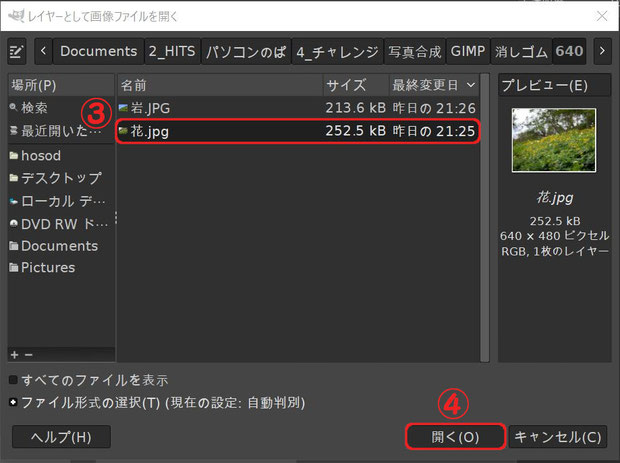
Task: Click the vertical scrollbar of the file list
Action: (x=485, y=217)
